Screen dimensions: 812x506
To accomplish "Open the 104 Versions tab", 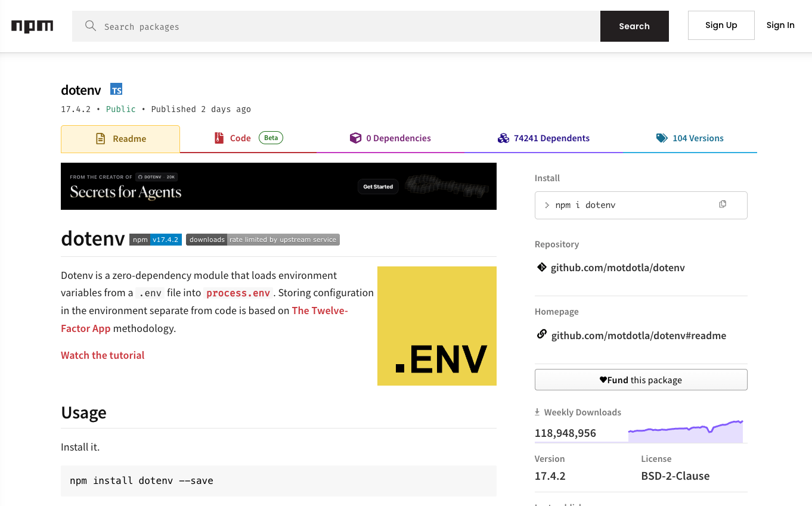I will [690, 138].
